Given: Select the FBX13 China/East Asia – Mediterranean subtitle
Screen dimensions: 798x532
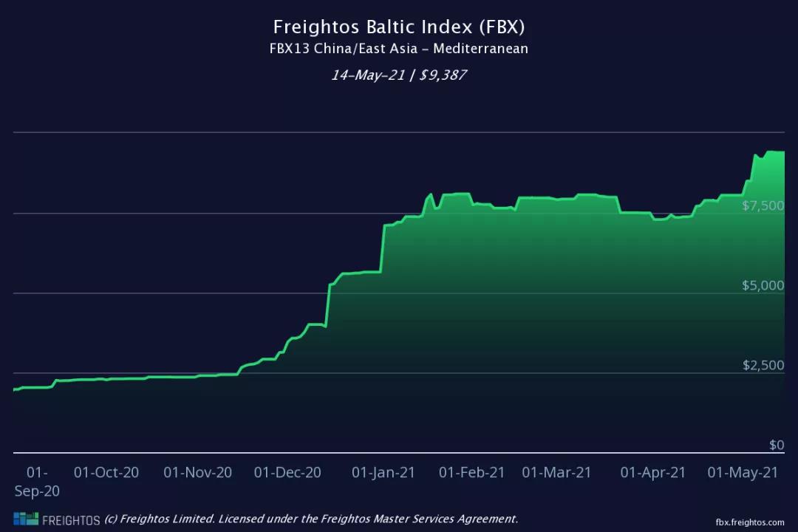Looking at the screenshot, I should point(399,50).
